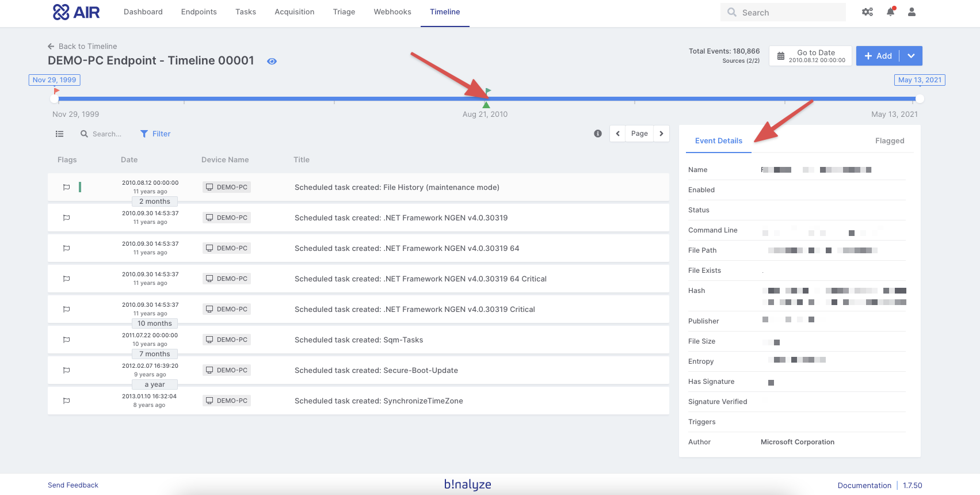Go to the next page chevron
Viewport: 980px width, 495px height.
661,134
